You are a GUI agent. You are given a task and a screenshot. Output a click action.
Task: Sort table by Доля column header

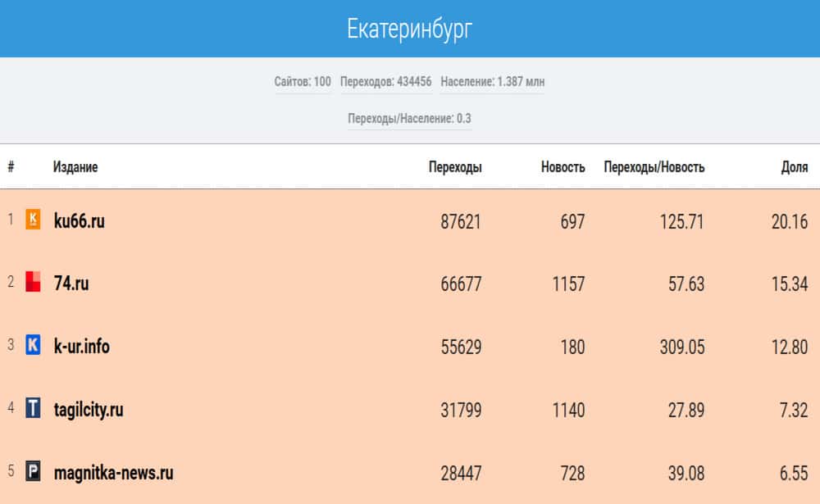[794, 167]
